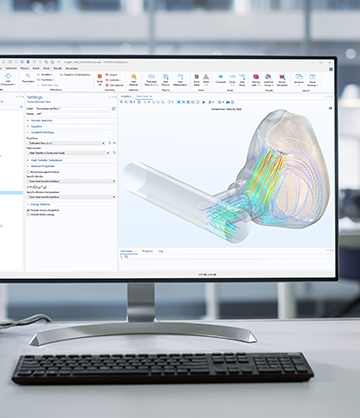Uncheck Include viscous dissipation
Viewport: 360px width, 418px height.
28,210
